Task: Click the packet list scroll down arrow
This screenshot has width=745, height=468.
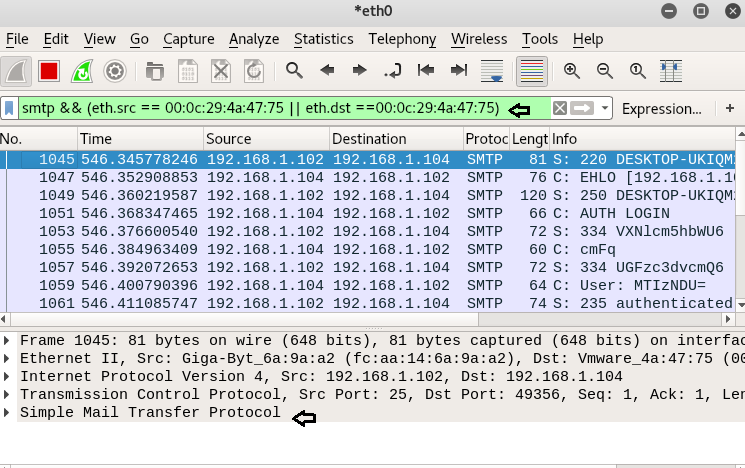Action: pyautogui.click(x=740, y=305)
